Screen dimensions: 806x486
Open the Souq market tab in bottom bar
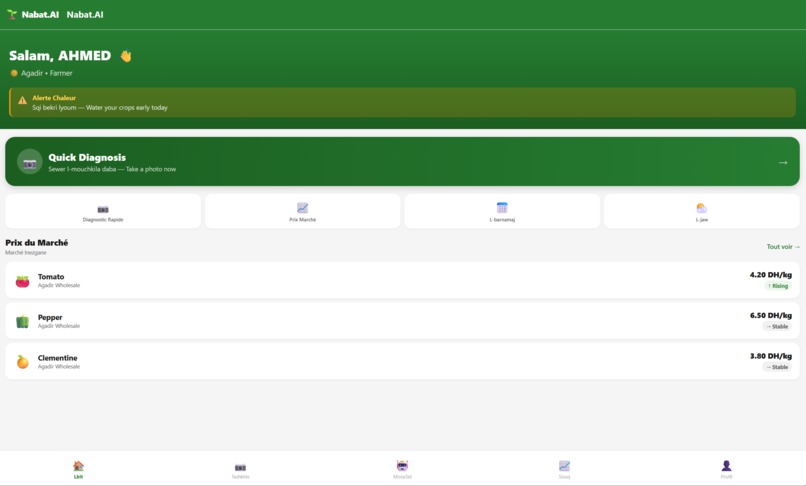564,469
